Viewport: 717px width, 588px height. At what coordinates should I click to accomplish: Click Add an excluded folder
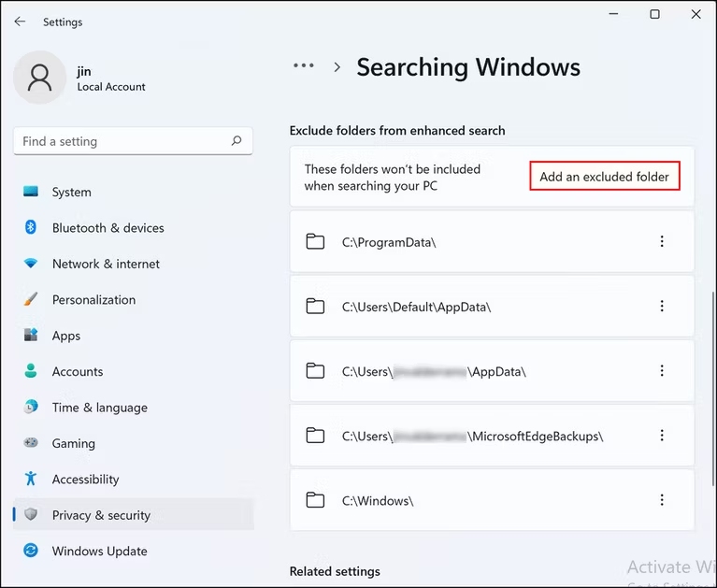tap(605, 176)
